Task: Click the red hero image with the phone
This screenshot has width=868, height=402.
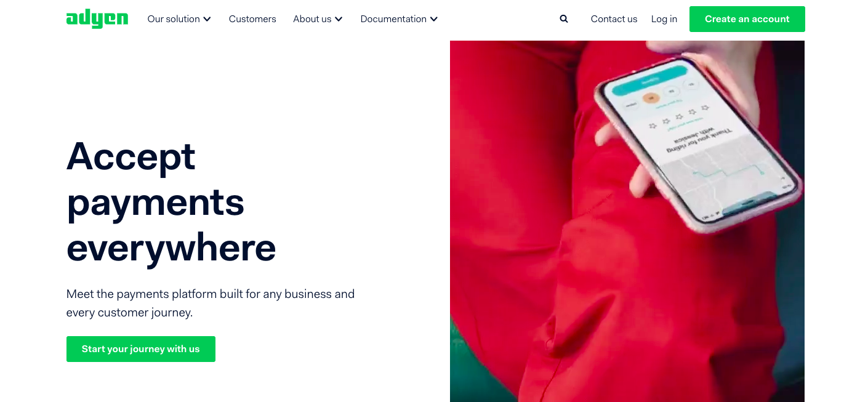Action: coord(627,222)
